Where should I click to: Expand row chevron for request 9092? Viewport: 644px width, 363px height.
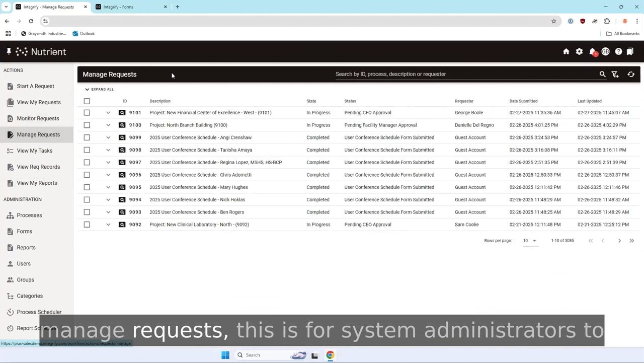pos(108,225)
